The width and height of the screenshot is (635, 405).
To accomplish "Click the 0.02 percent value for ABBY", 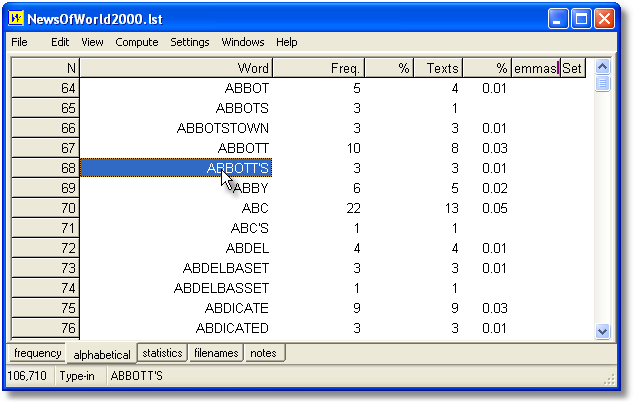I will click(x=494, y=188).
